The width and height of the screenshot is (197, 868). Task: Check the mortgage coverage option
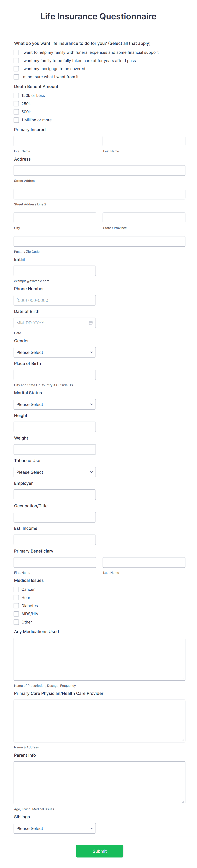point(16,69)
